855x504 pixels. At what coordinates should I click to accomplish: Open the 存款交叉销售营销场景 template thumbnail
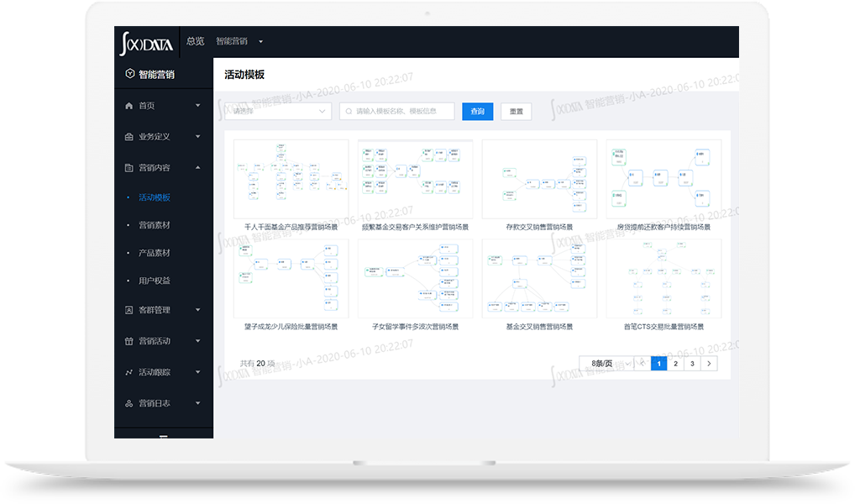point(539,180)
